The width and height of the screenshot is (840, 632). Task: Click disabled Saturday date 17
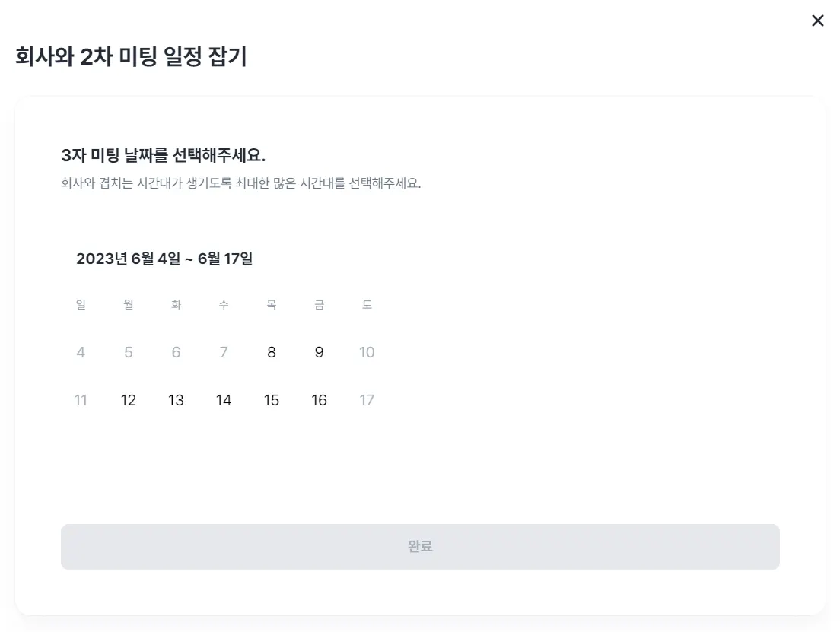click(x=367, y=401)
